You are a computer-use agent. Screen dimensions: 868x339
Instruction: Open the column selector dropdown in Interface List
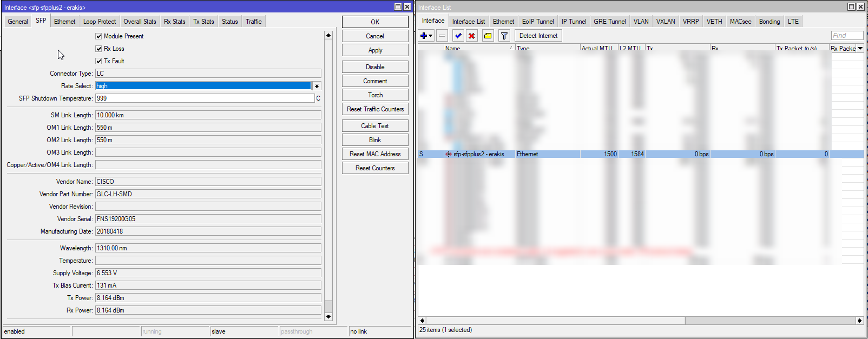tap(860, 48)
